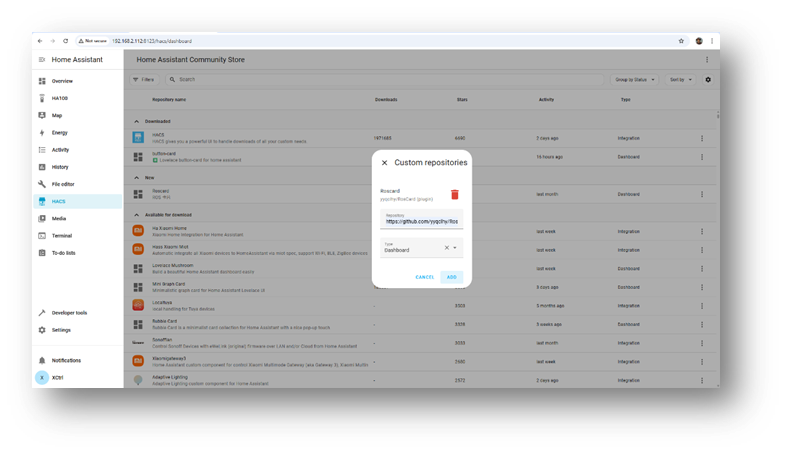The height and width of the screenshot is (453, 785).
Task: Close the Custom repositories dialog
Action: pyautogui.click(x=384, y=162)
